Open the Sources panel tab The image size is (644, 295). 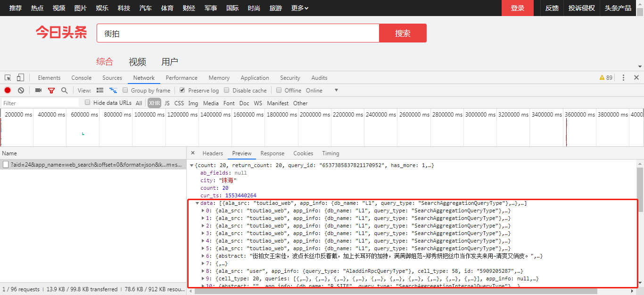coord(112,78)
